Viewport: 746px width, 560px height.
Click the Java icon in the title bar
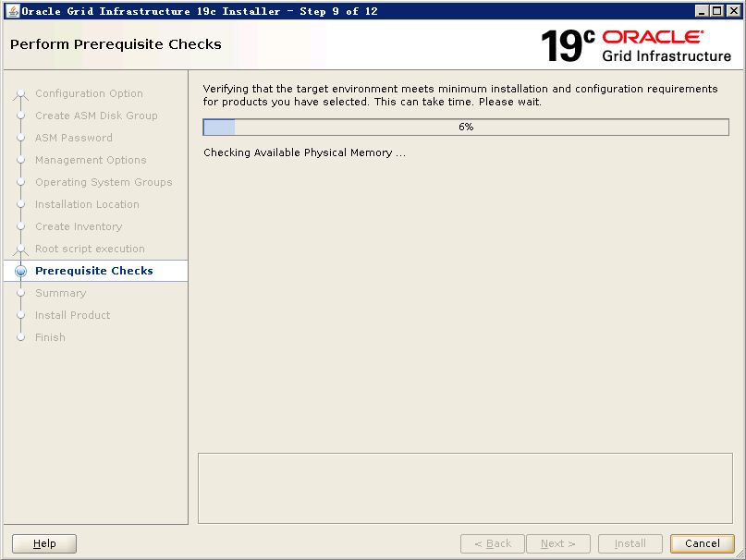13,11
